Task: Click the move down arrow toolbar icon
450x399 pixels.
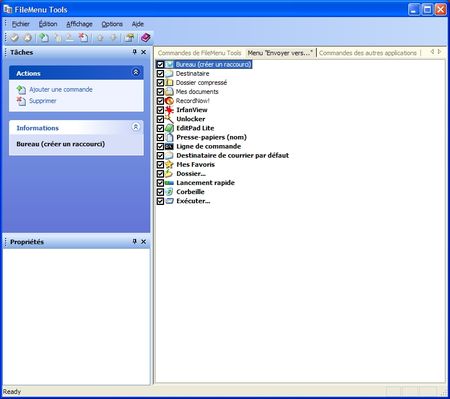Action: pyautogui.click(x=113, y=38)
